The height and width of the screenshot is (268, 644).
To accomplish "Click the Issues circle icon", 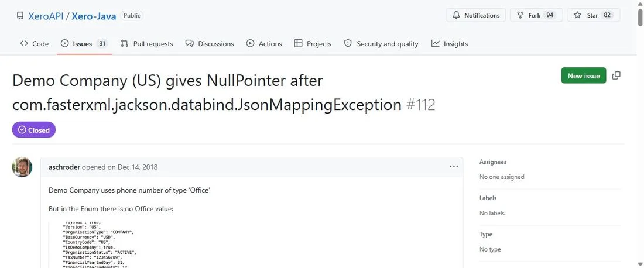I will coord(64,43).
